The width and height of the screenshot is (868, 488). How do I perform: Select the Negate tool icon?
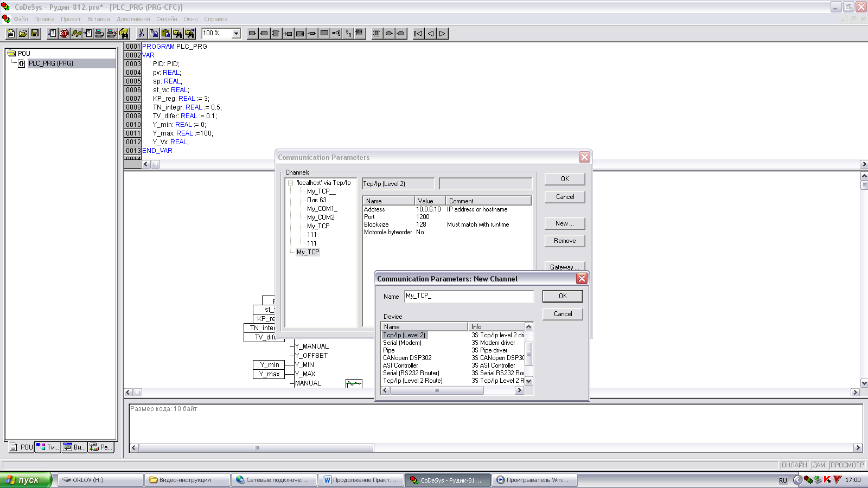(336, 33)
